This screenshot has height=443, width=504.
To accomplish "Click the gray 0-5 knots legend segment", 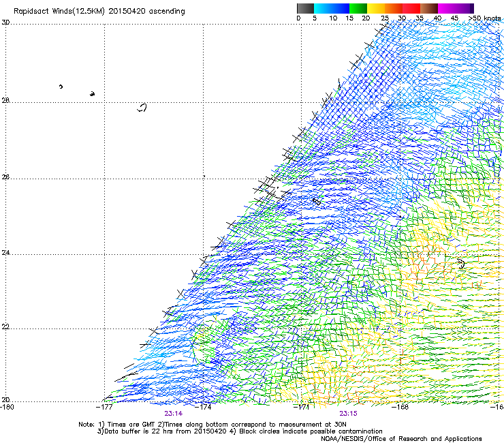I will (x=305, y=8).
